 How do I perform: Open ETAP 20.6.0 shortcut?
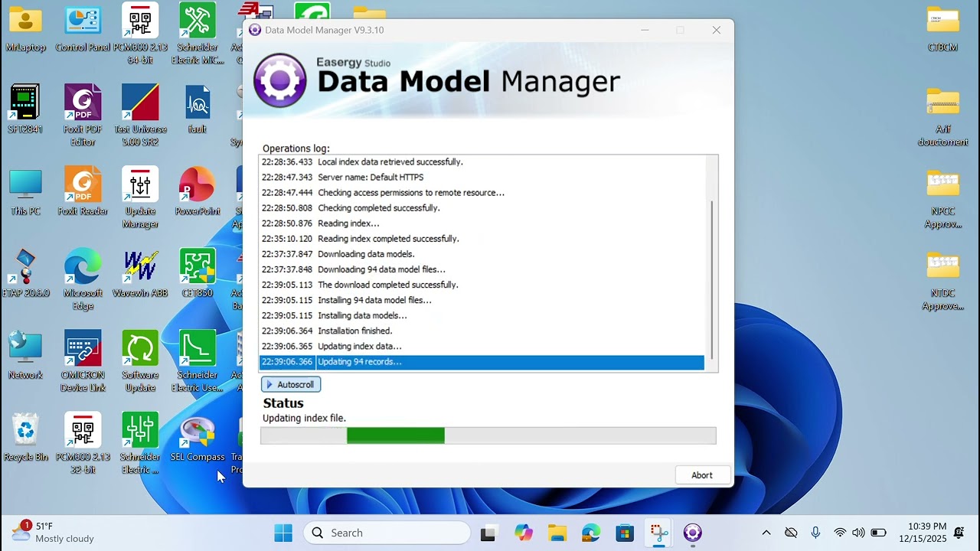tap(25, 275)
